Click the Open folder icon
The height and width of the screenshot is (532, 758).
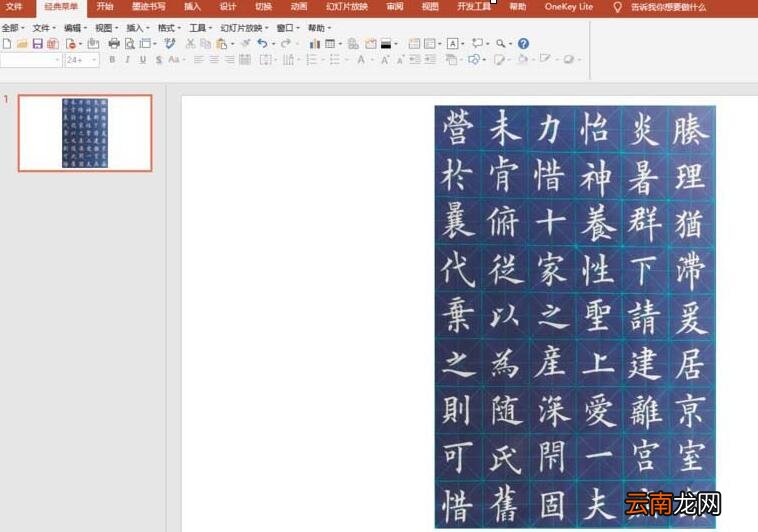tap(22, 44)
